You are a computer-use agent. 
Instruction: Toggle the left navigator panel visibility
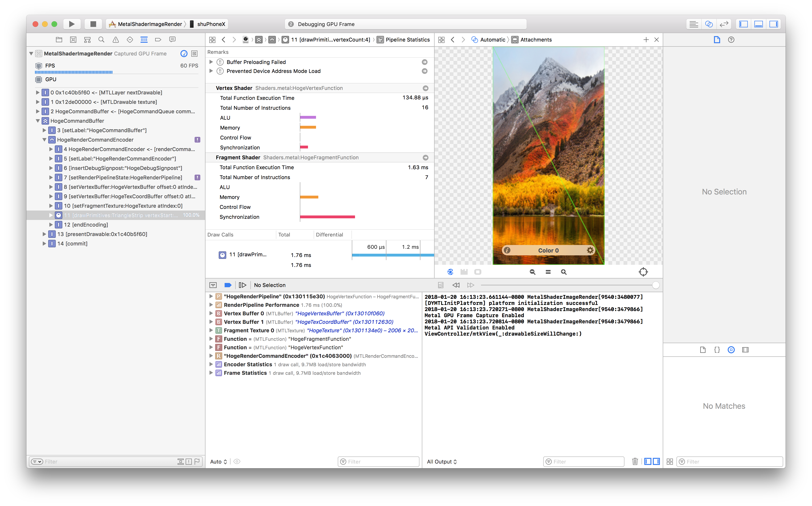[743, 24]
